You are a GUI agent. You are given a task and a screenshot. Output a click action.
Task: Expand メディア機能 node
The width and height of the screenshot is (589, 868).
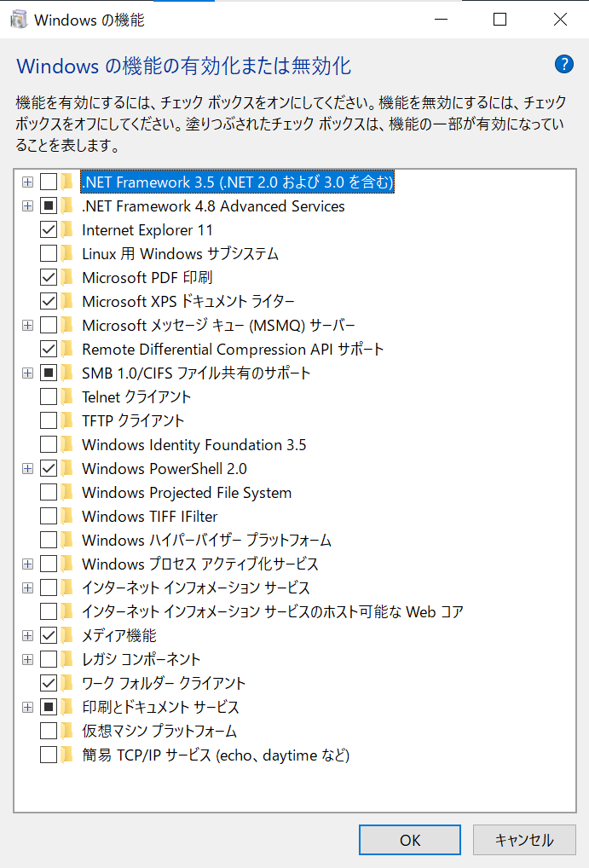point(27,635)
